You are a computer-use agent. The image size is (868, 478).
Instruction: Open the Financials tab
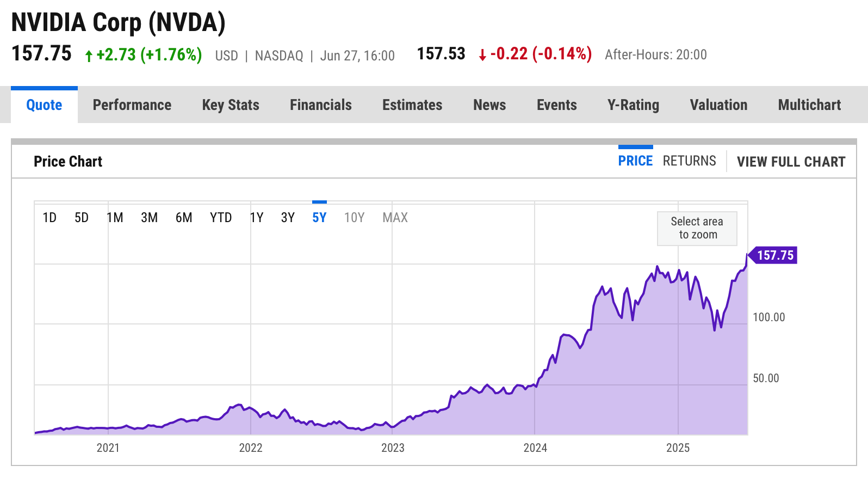(320, 105)
